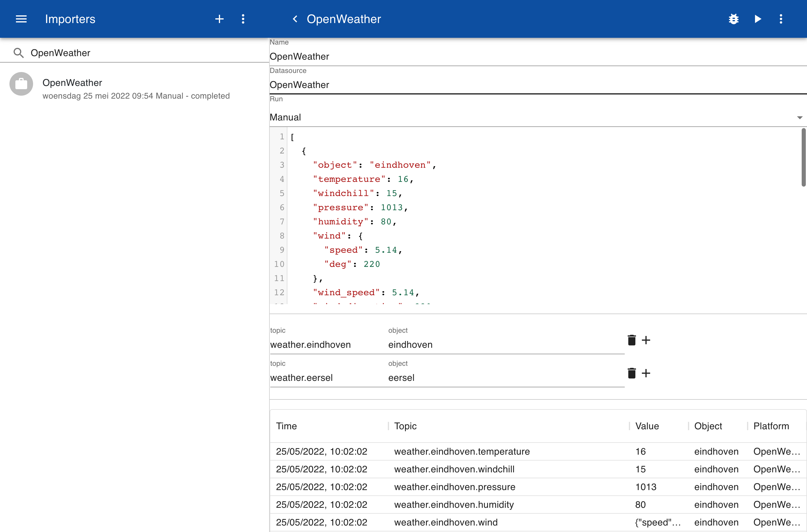Click object field eindhoven
This screenshot has height=532, width=807.
tap(506, 345)
